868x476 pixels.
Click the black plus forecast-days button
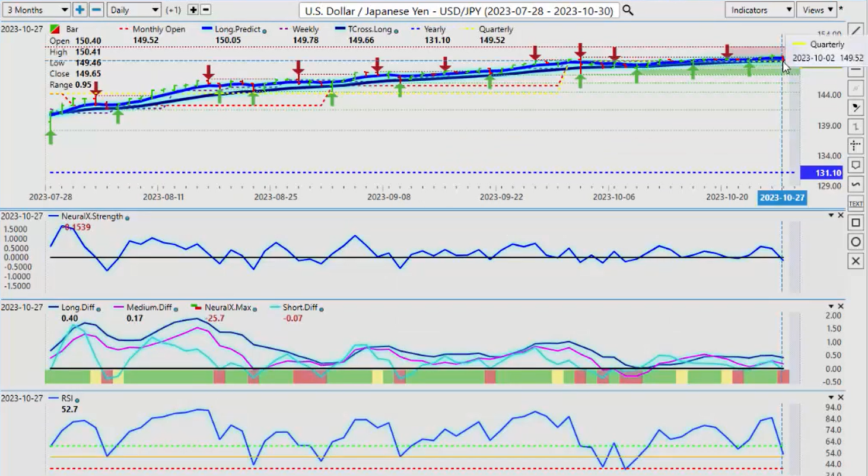193,9
